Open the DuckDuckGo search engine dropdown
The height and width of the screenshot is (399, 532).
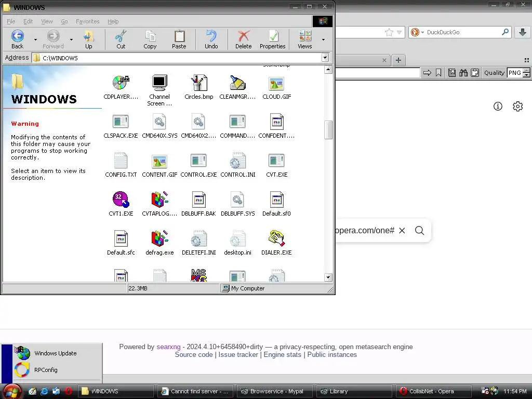[422, 33]
